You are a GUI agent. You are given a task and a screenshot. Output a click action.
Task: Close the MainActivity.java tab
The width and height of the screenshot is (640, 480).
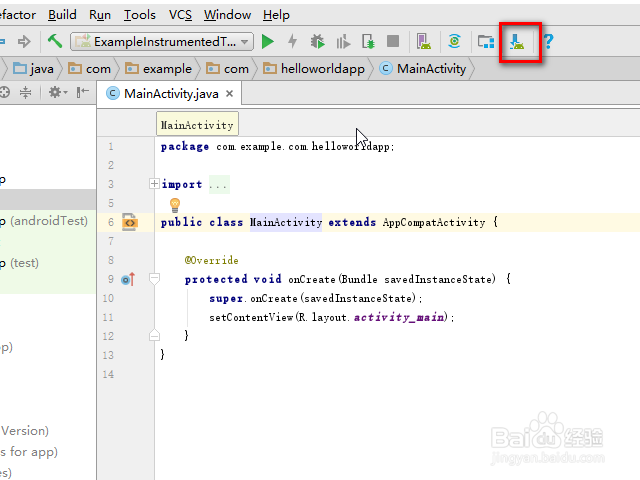[x=229, y=94]
